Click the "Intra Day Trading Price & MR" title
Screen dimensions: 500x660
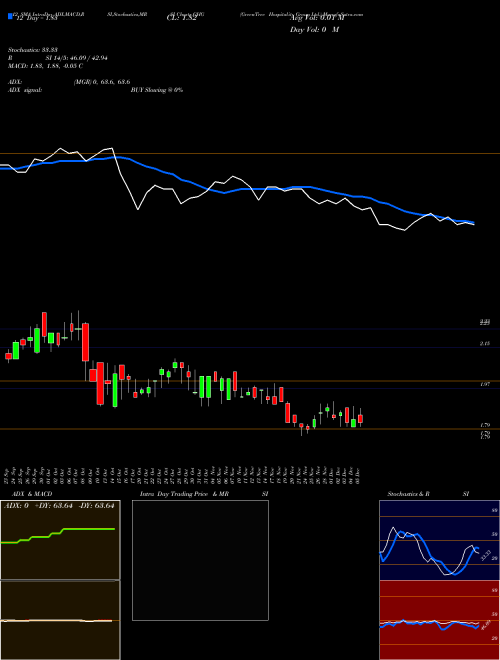185,494
